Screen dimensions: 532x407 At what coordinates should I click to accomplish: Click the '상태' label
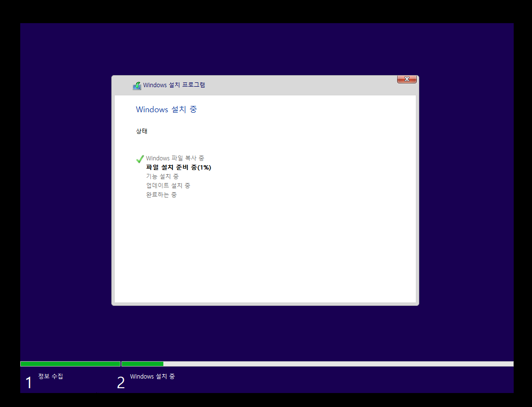[142, 131]
